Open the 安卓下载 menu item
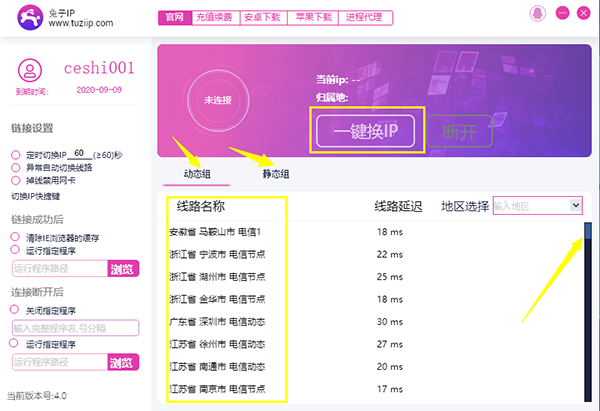 coord(262,18)
